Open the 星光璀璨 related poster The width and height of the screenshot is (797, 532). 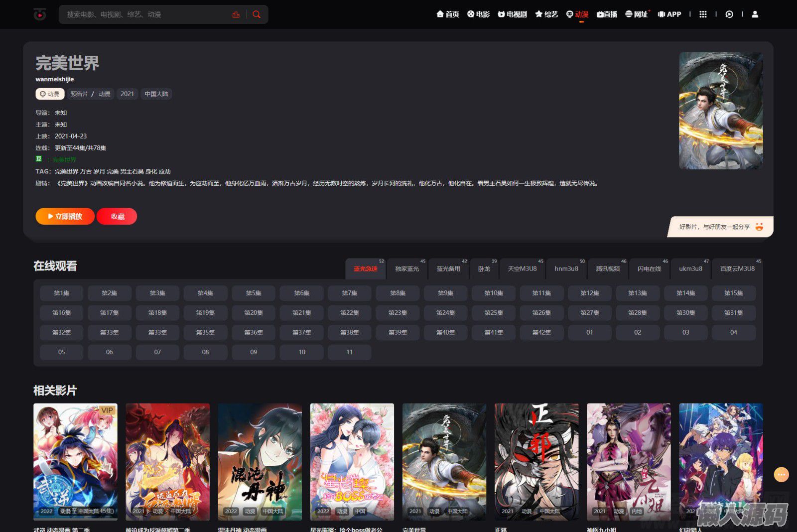352,462
